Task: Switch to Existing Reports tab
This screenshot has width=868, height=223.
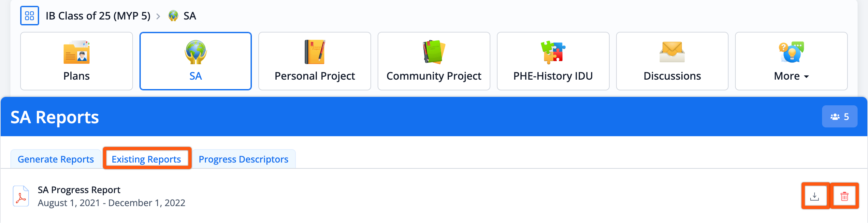Action: (x=146, y=159)
